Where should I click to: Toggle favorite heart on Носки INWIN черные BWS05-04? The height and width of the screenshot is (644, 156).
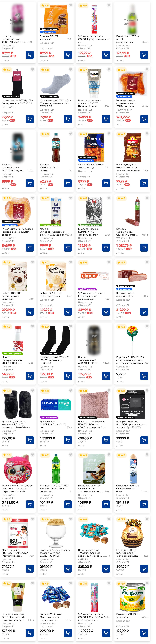tap(33, 69)
